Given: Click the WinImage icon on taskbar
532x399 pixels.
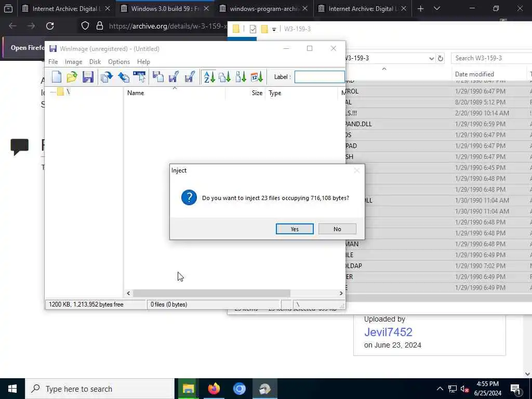Looking at the screenshot, I should tap(264, 389).
